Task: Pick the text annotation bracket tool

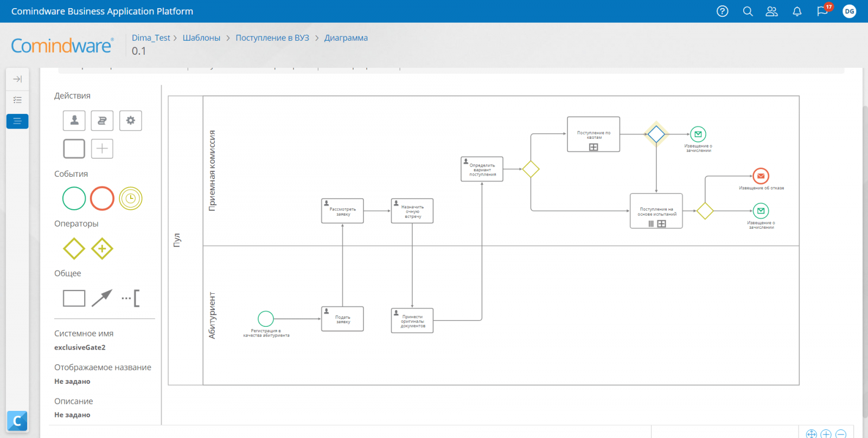Action: [x=131, y=298]
